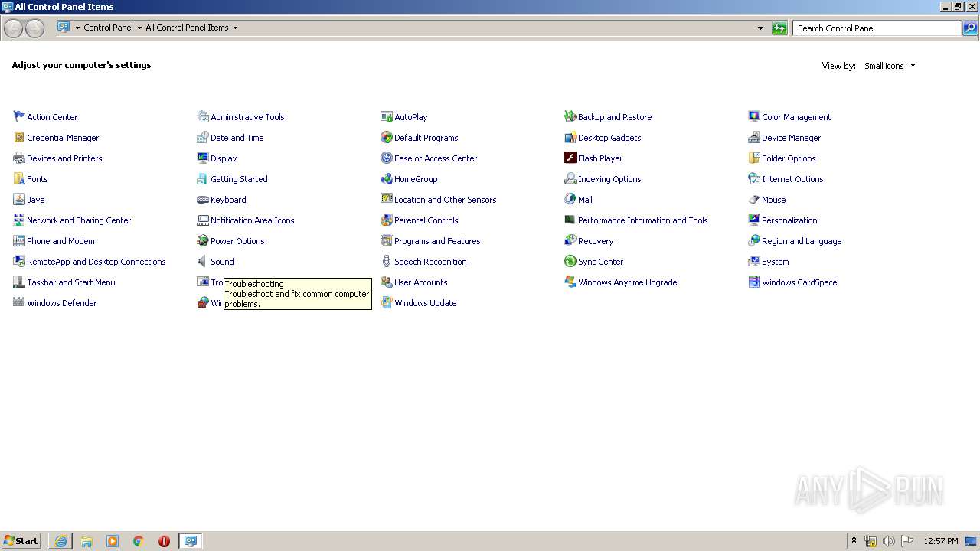Click the Parental Controls icon
This screenshot has height=551, width=980.
(x=387, y=220)
